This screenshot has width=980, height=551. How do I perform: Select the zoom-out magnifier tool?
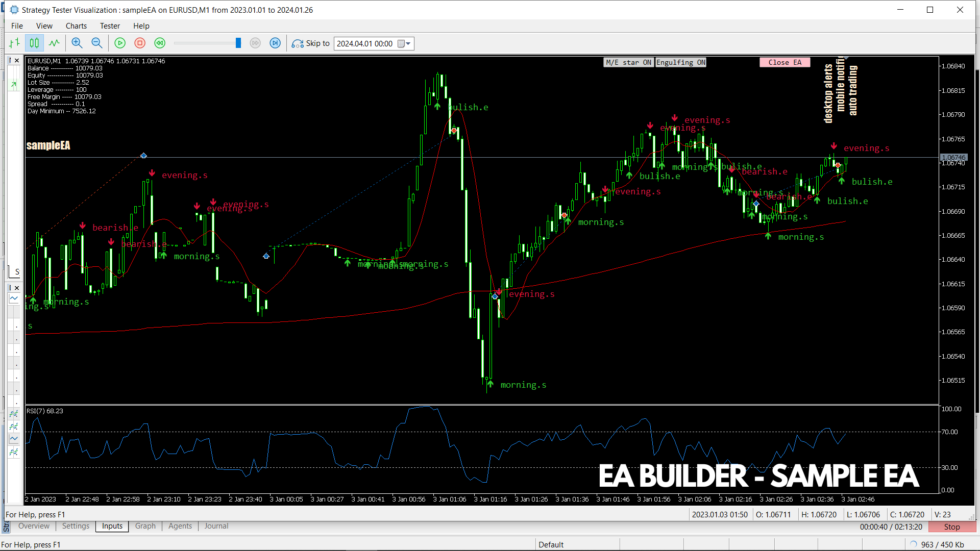pos(97,43)
